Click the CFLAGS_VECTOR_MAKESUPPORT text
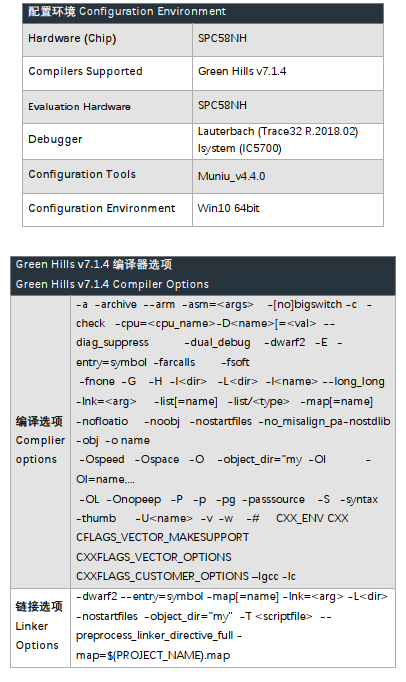406x682 pixels. click(162, 537)
